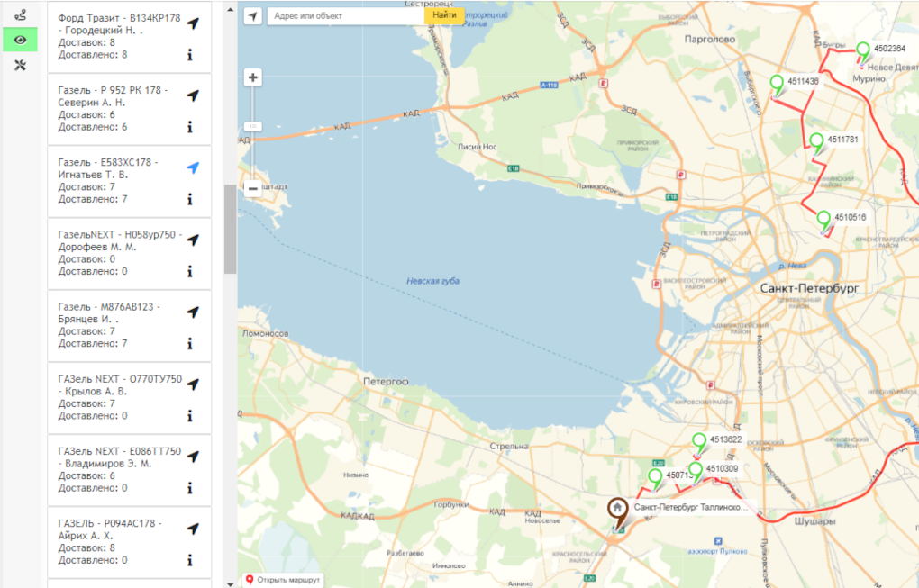
Task: Show info for Айрих А. Х. vehicle
Action: coord(190,560)
